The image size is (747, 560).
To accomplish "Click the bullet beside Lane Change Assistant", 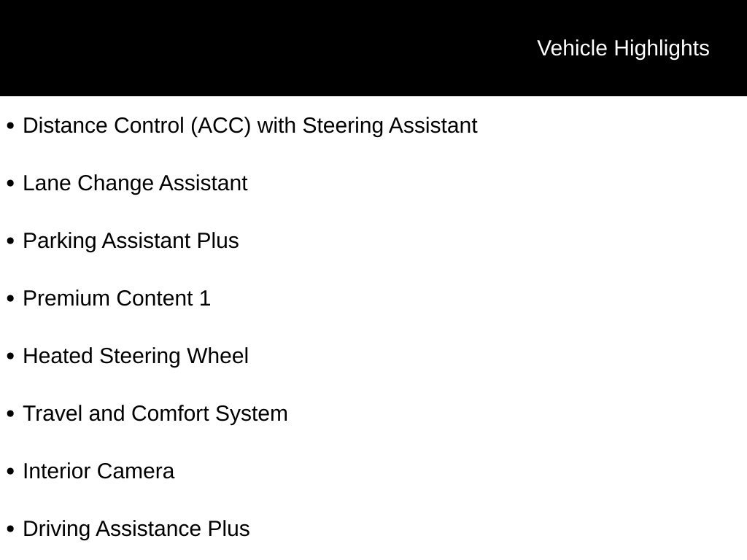I will 10,184.
